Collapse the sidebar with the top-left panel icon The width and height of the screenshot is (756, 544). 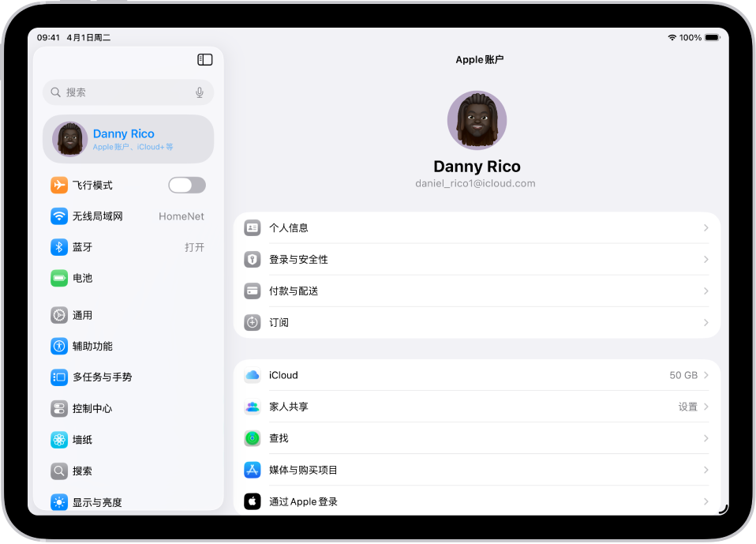click(204, 59)
